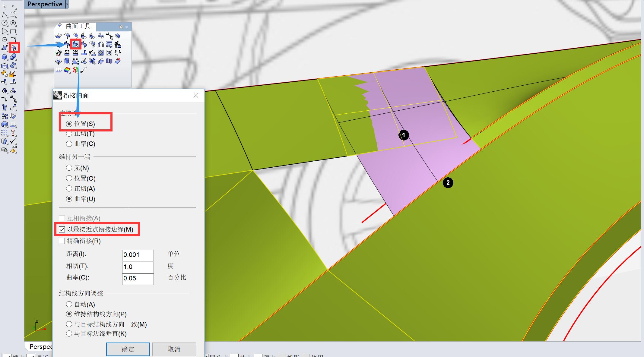Click the DEG change degree icon

(75, 53)
